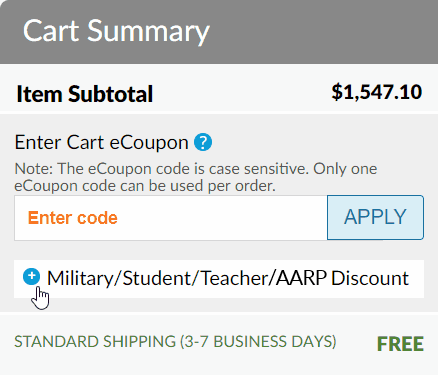The image size is (438, 375).
Task: Click the $1,547.10 subtotal amount
Action: [x=377, y=92]
